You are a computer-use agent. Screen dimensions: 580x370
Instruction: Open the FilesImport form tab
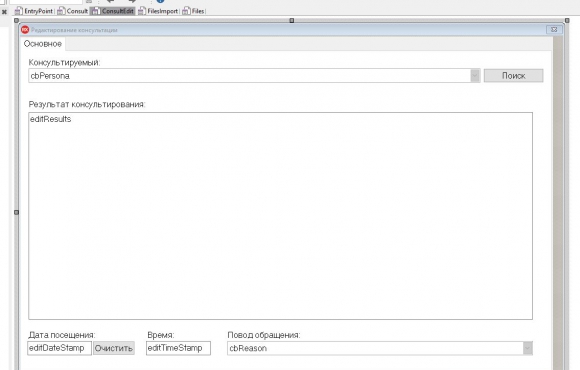(158, 11)
